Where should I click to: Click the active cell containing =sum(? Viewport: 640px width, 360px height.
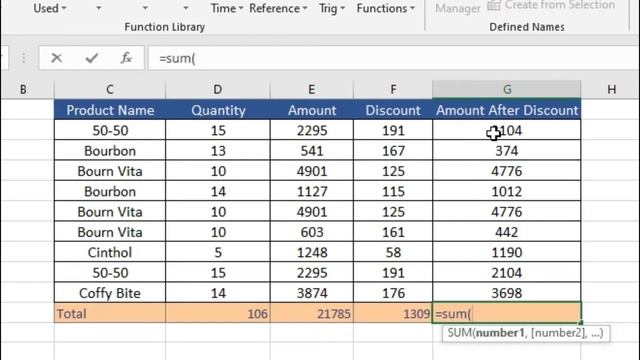click(x=507, y=313)
